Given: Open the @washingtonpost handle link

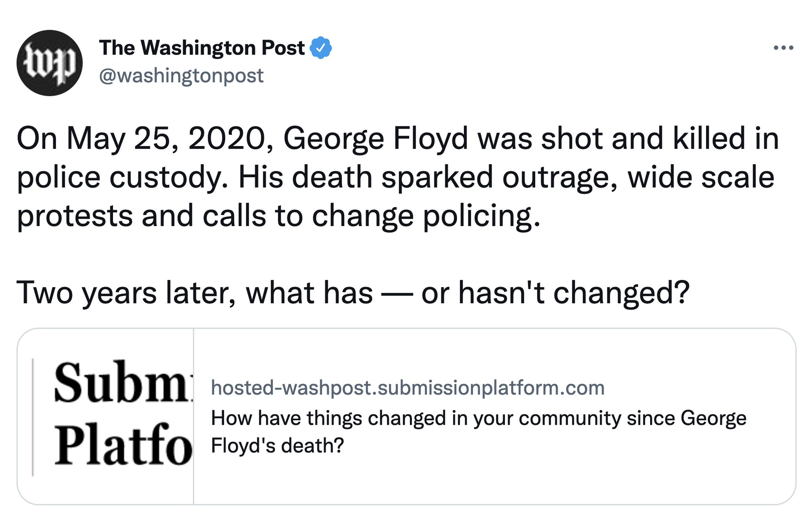Looking at the screenshot, I should click(x=181, y=75).
